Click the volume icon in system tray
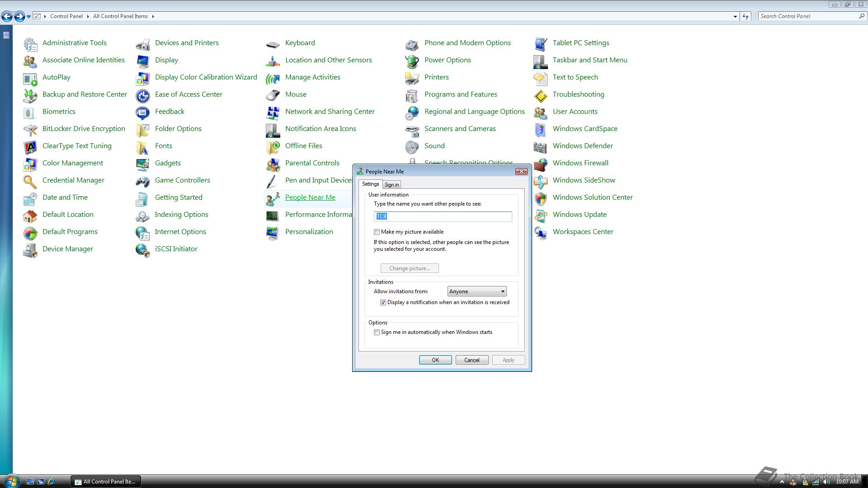The height and width of the screenshot is (488, 868). [826, 482]
